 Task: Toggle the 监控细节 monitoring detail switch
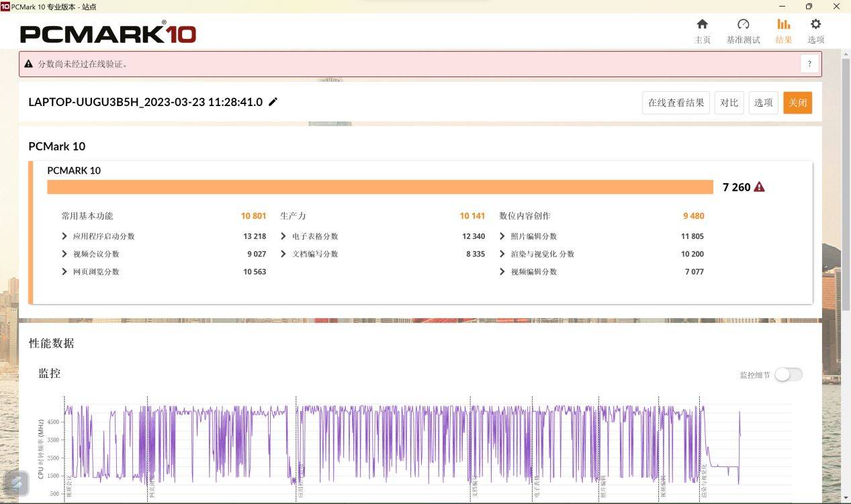[x=789, y=374]
